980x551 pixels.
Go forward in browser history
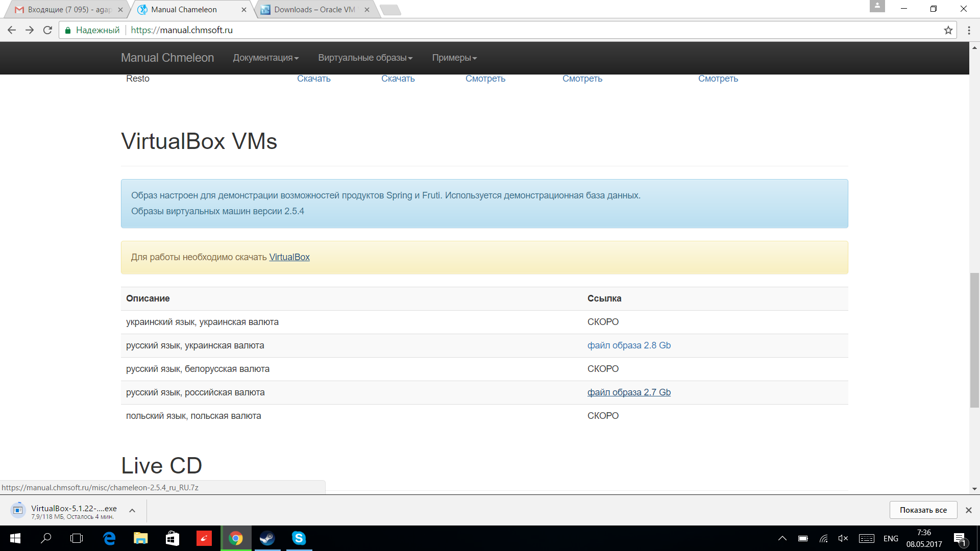30,30
